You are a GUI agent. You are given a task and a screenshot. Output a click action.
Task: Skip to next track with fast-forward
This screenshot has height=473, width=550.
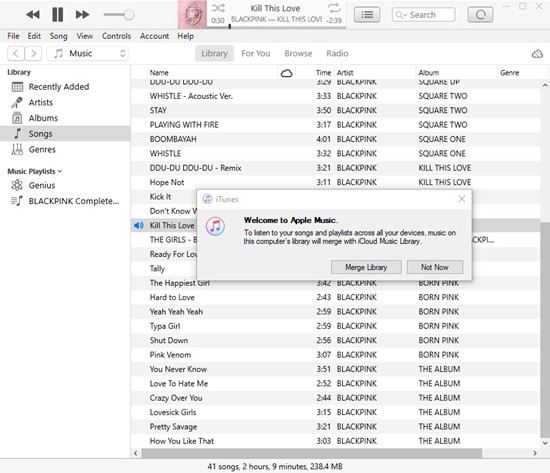coord(82,15)
